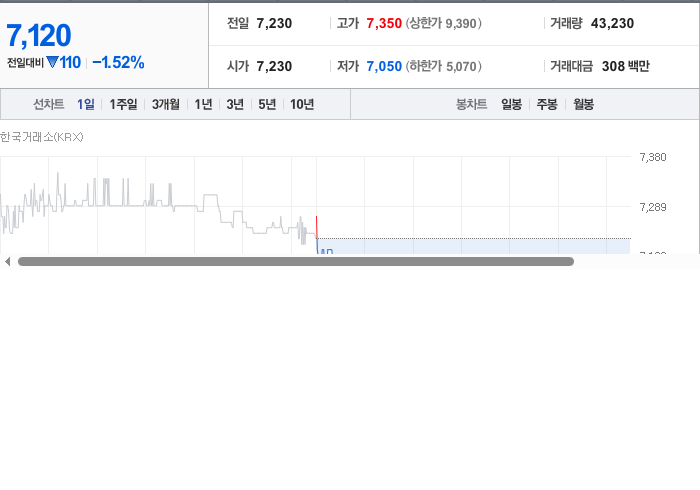Click the 상한가 9,390 text
Screen dimensions: 700x490
point(444,23)
